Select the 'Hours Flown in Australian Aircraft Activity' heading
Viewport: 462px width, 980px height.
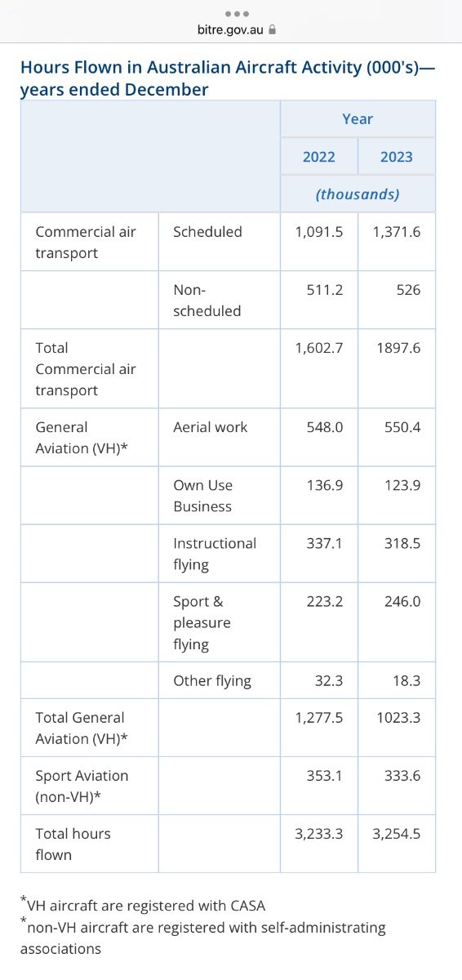(228, 78)
